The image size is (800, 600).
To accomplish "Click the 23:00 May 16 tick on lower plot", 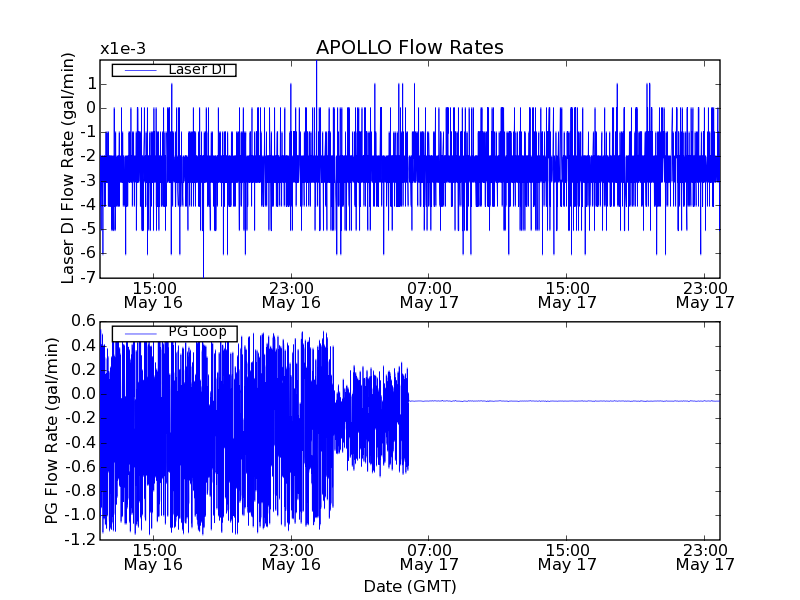I will pyautogui.click(x=290, y=556).
